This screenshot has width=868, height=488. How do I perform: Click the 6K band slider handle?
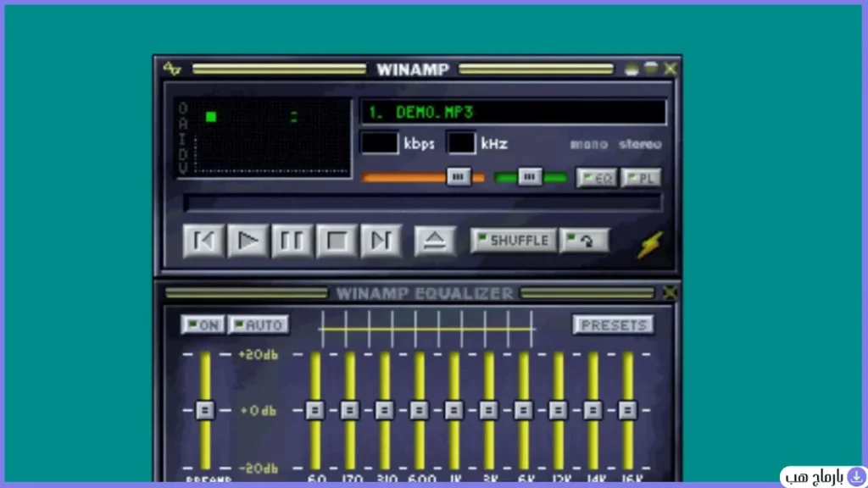523,410
